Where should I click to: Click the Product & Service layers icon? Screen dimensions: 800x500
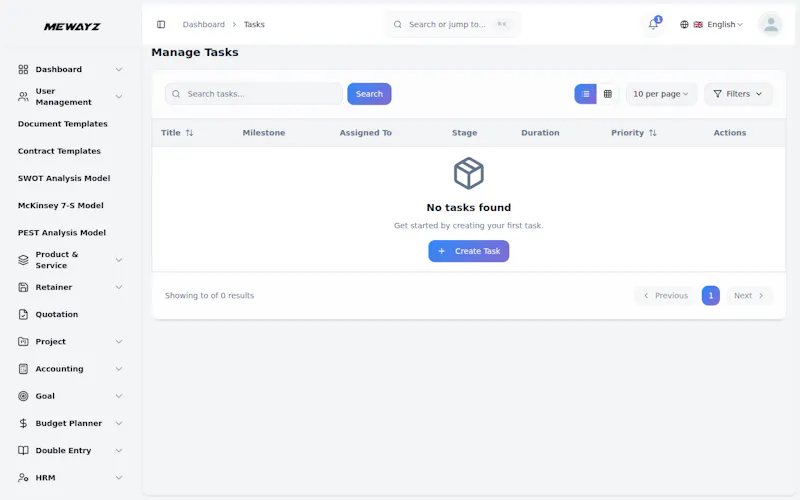tap(23, 260)
